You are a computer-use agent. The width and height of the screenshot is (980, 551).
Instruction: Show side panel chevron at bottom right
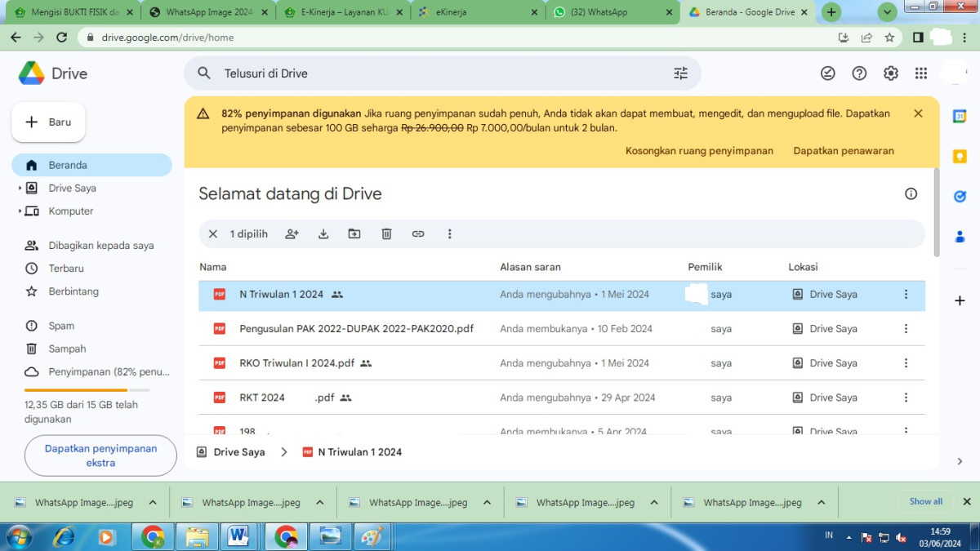(x=960, y=461)
